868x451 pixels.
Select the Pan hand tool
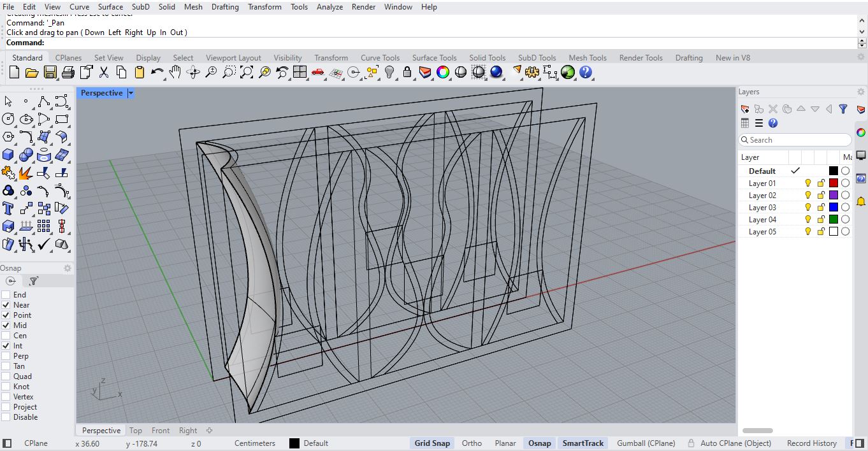175,73
